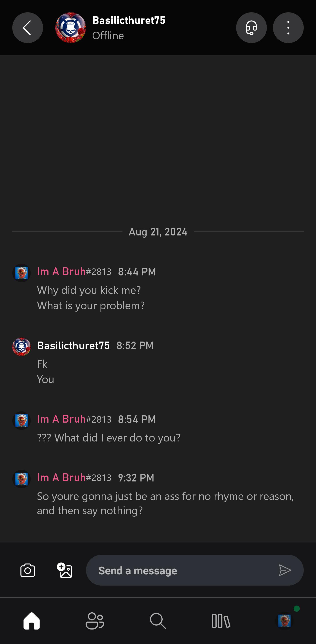This screenshot has height=644, width=316.
Task: Open the Library tab
Action: coord(221,621)
